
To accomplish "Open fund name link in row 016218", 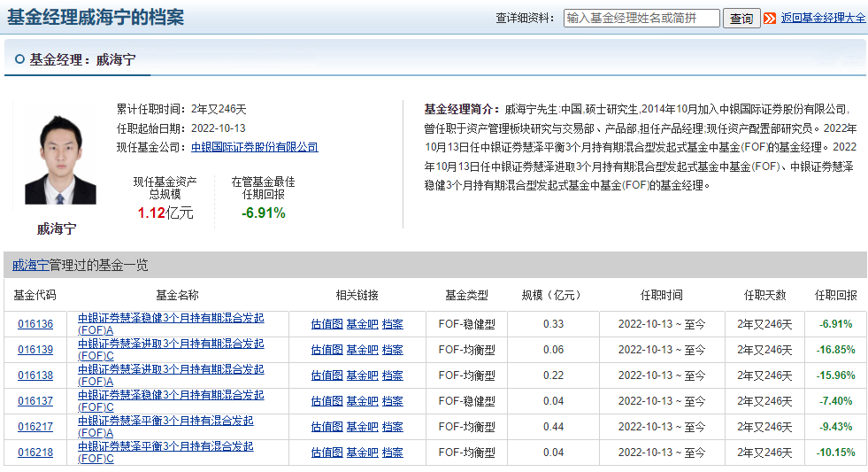I will 165,452.
